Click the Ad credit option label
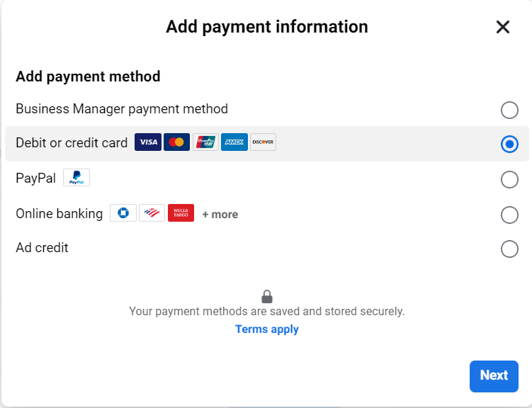The image size is (532, 408). click(x=42, y=248)
